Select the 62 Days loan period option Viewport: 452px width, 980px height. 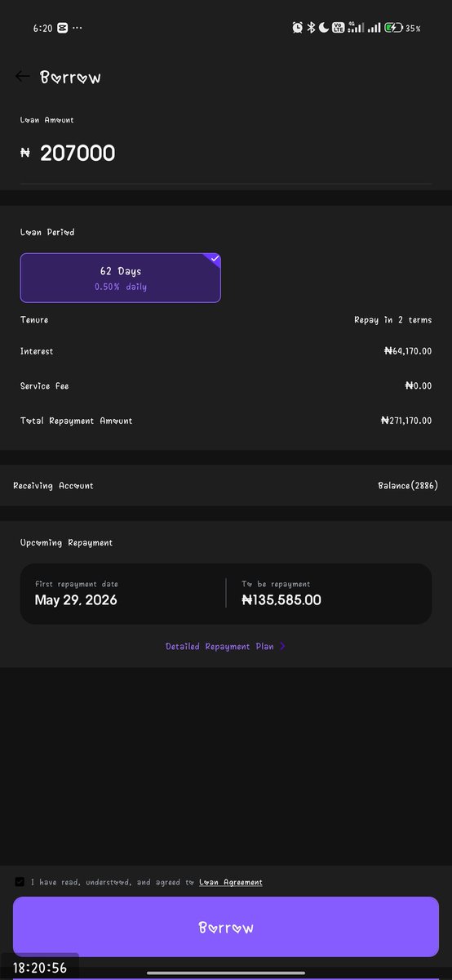tap(121, 278)
